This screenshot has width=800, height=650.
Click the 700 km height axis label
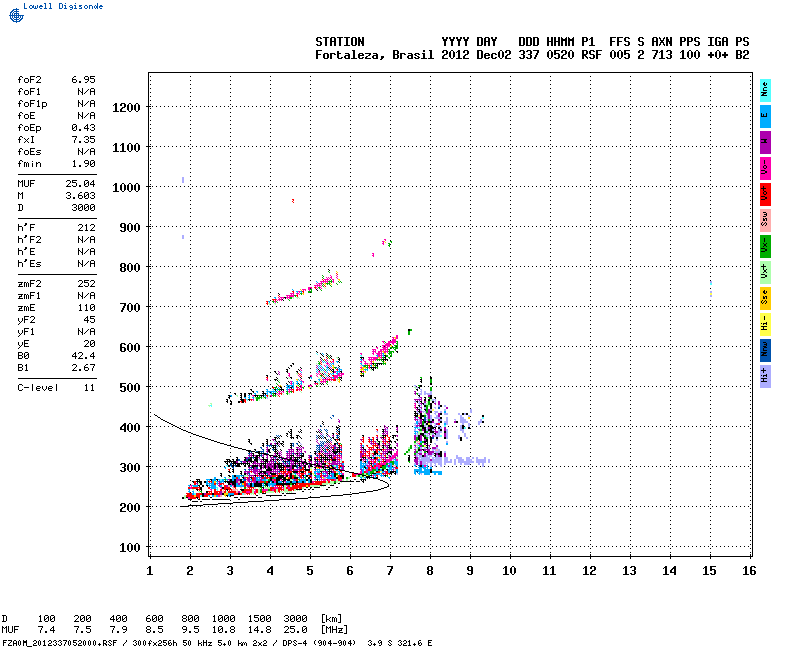[130, 308]
